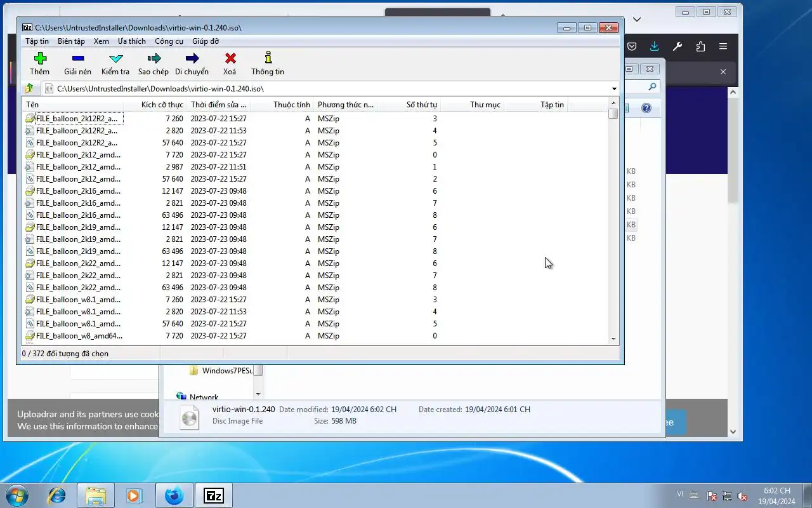Open the Xem menu
812x508 pixels.
coord(101,41)
